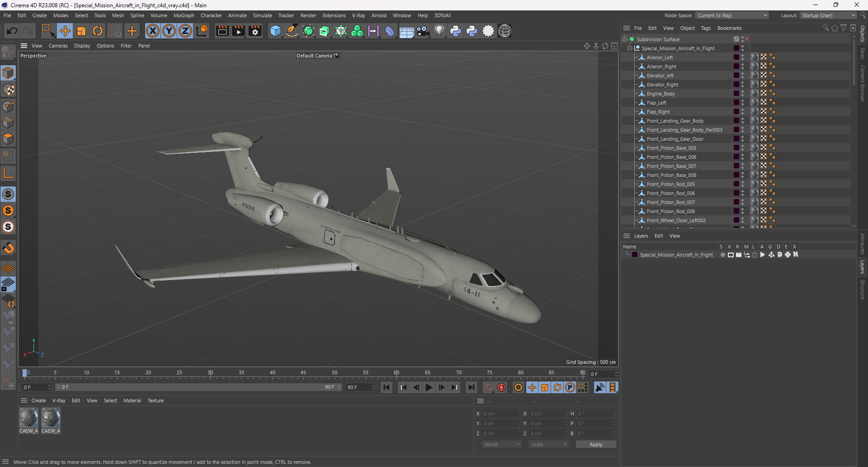
Task: Collapse the Subdivision Surface tree node
Action: [625, 39]
